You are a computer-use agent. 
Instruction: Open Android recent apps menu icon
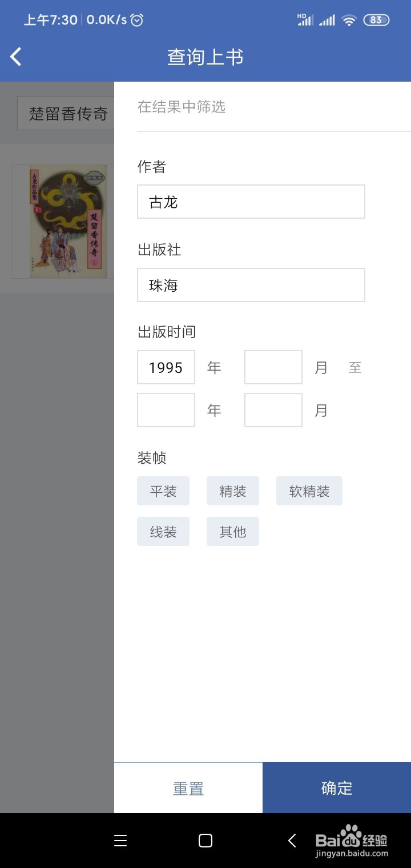pyautogui.click(x=120, y=840)
